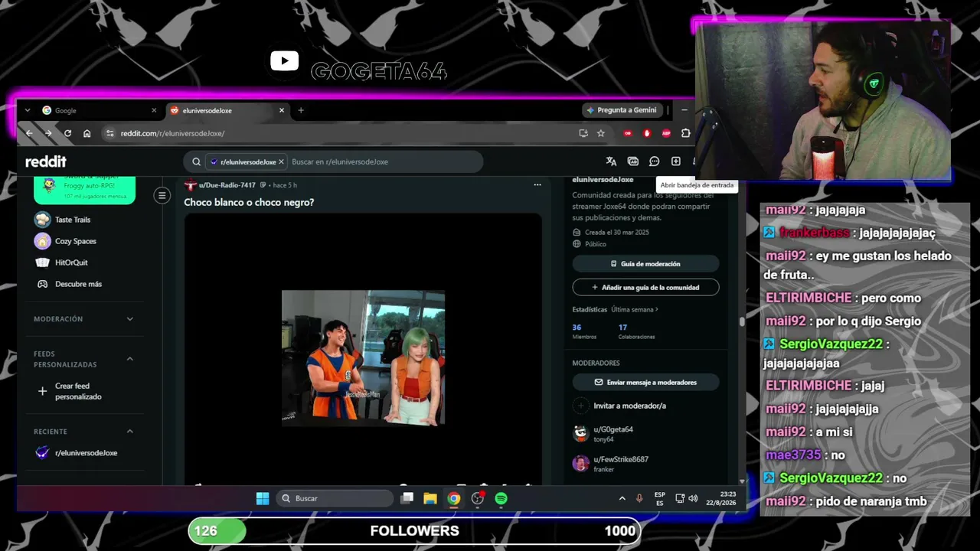View site information icon in address bar

(x=109, y=133)
